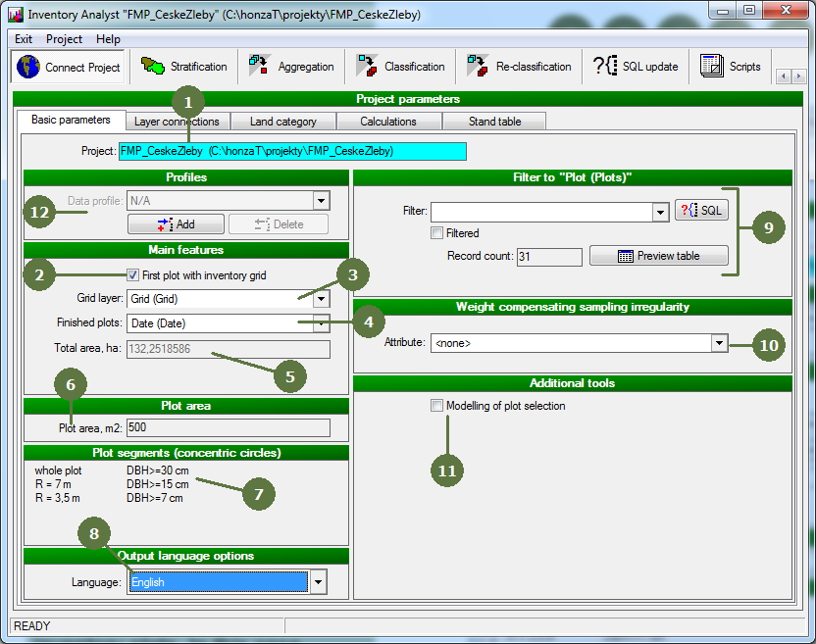This screenshot has width=816, height=644.
Task: Open the Language dropdown list
Action: pyautogui.click(x=318, y=582)
